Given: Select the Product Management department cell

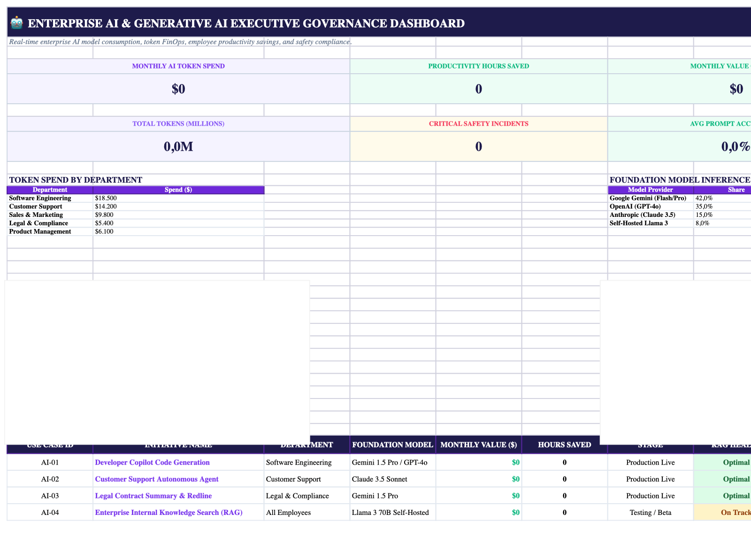Looking at the screenshot, I should point(50,232).
